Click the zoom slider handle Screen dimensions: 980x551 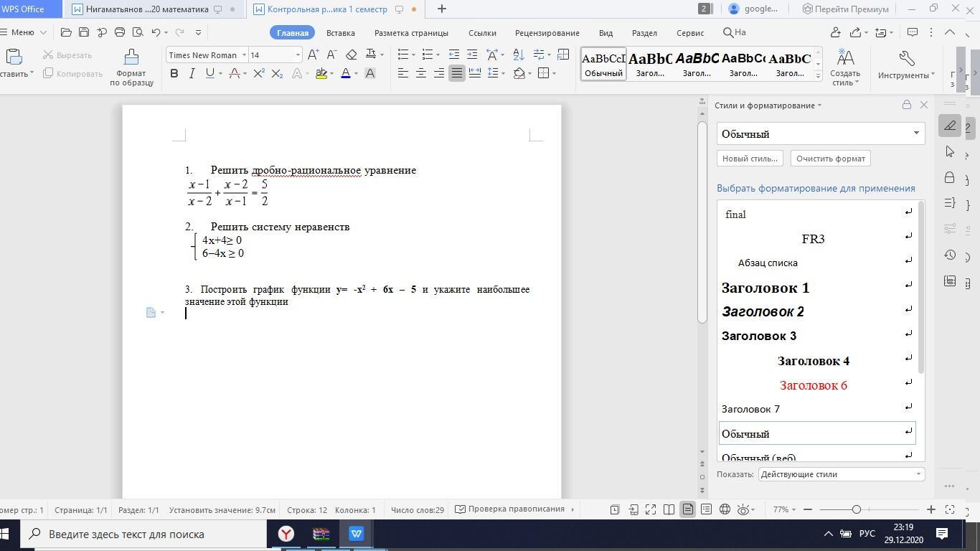coord(856,509)
